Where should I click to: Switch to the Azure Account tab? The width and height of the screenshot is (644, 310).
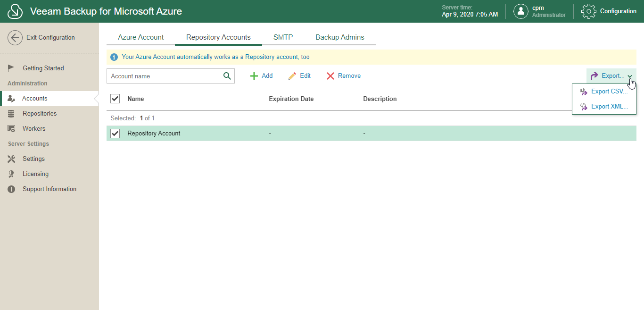click(140, 37)
